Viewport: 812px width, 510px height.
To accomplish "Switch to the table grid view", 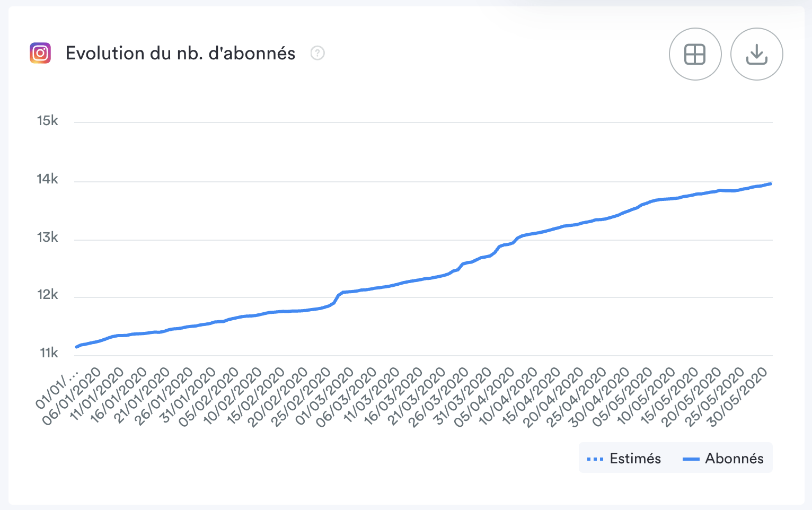I will tap(695, 54).
